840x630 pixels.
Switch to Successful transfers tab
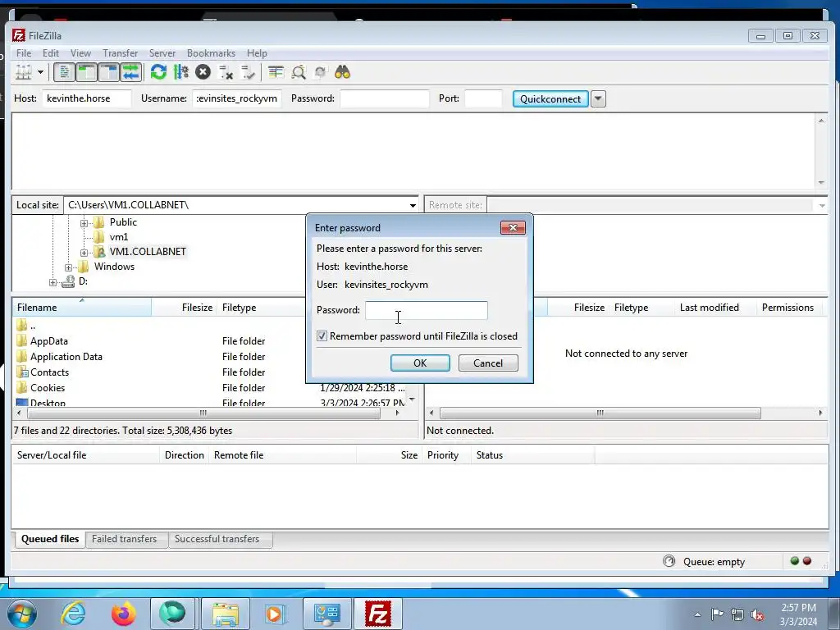(x=217, y=539)
